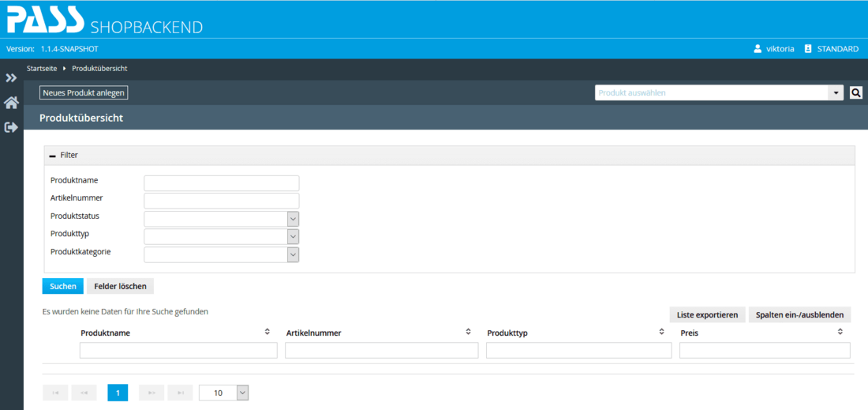Click Produktübersicht in the breadcrumb
The height and width of the screenshot is (410, 868).
click(100, 69)
